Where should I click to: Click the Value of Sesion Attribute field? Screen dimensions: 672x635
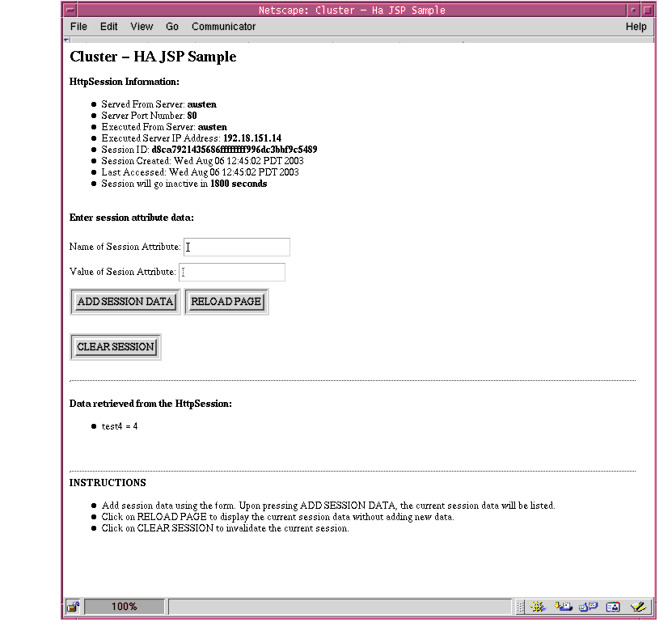[x=232, y=272]
